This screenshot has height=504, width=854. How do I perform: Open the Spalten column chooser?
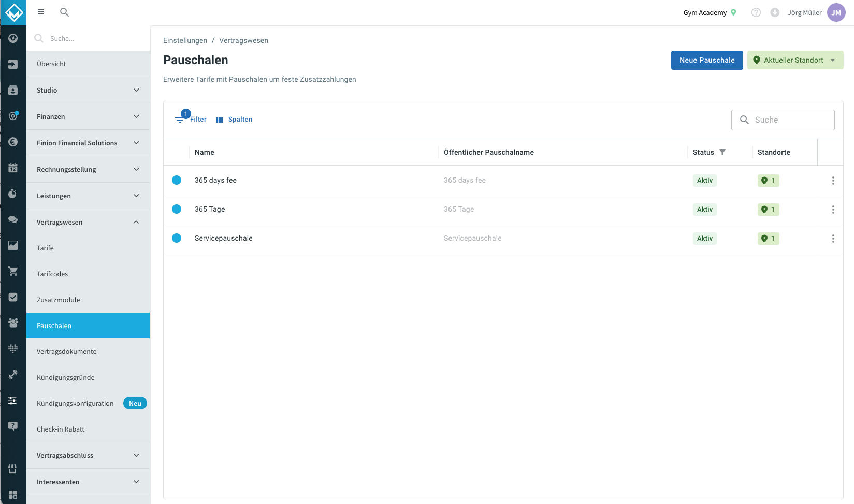coord(234,120)
